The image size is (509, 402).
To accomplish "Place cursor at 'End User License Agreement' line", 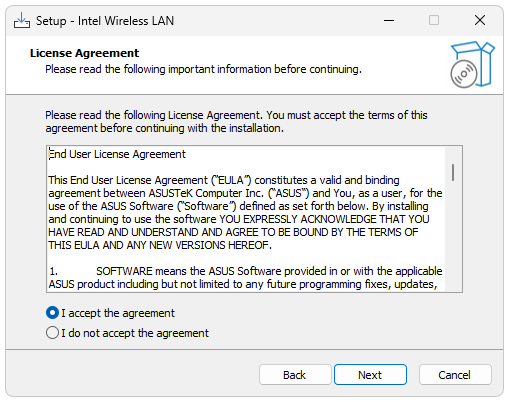I will 117,154.
